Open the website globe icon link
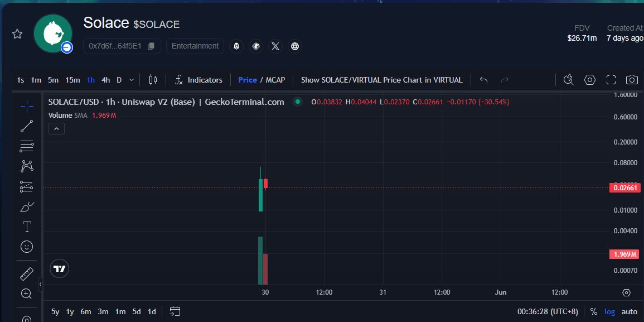The height and width of the screenshot is (322, 644). click(294, 46)
